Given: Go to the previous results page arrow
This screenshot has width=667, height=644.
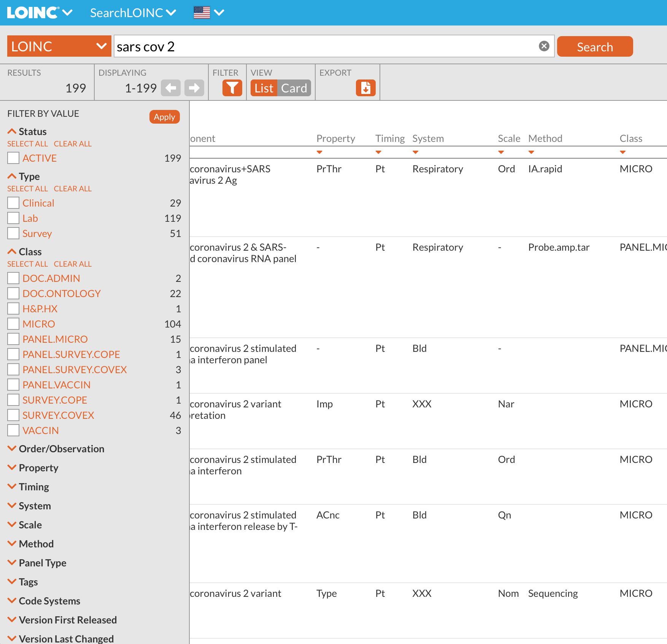Looking at the screenshot, I should [171, 88].
